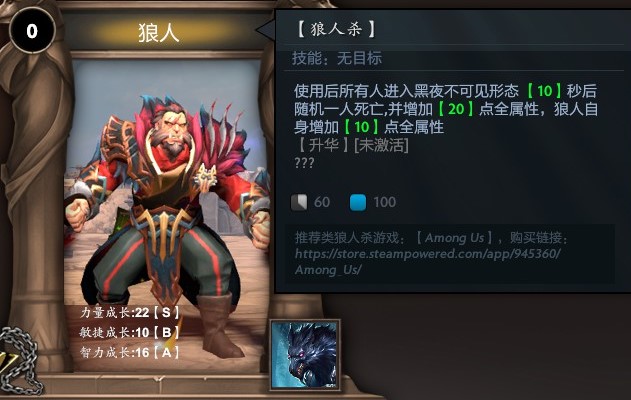Click the chain ornament icon
631x400 pixels.
(x=18, y=361)
